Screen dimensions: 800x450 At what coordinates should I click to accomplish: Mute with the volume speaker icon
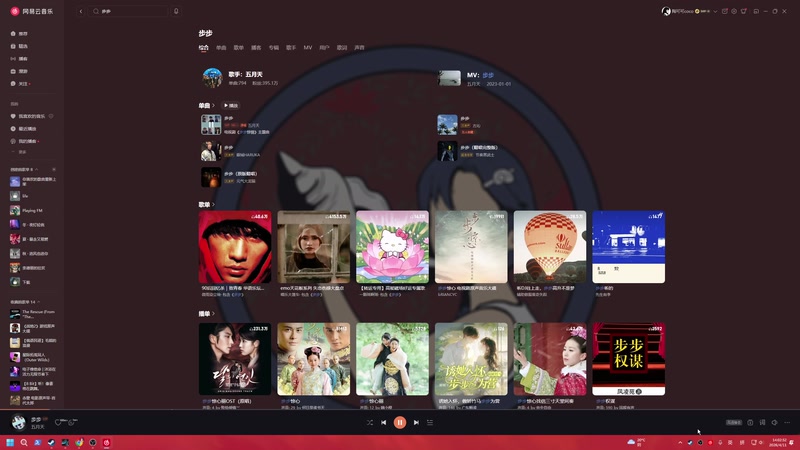[774, 422]
